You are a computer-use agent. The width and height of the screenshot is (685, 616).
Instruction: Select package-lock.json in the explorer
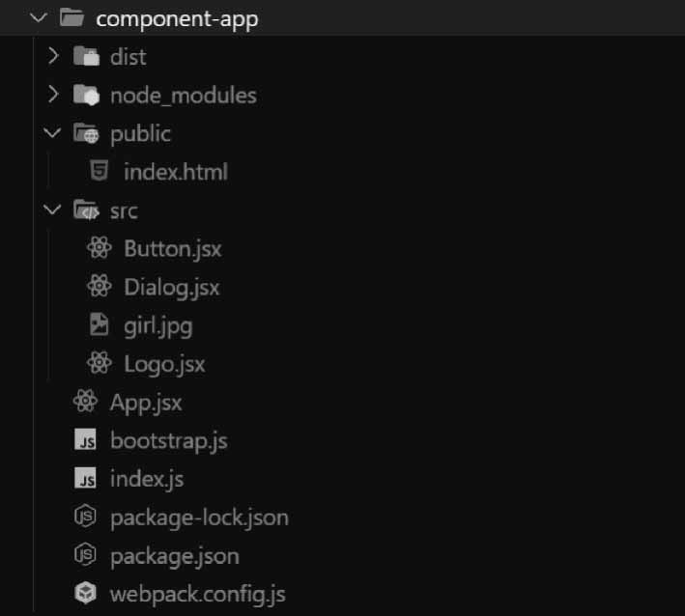(199, 518)
